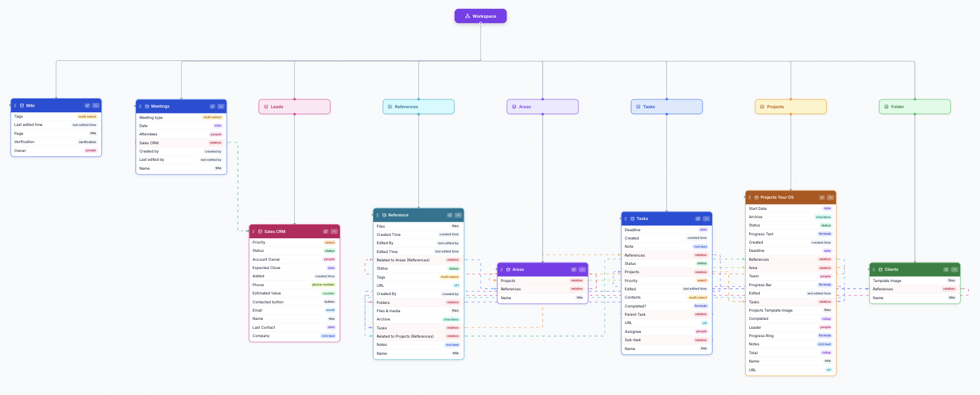
Task: Click Projects Template Image row
Action: tap(791, 310)
